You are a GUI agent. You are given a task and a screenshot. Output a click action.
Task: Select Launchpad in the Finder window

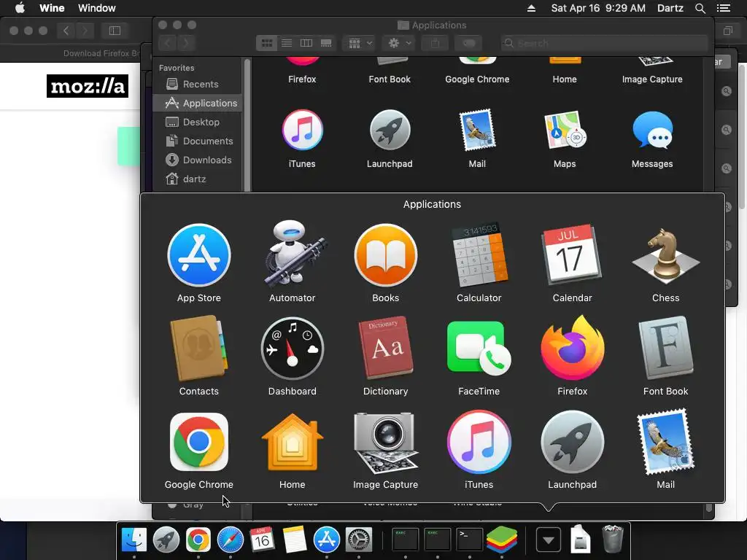[x=390, y=130]
